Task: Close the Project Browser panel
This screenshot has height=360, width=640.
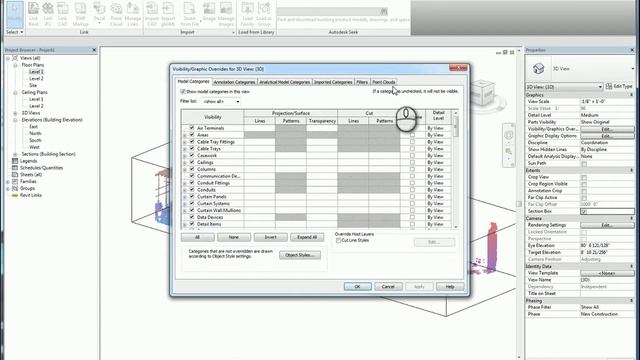Action: [x=94, y=50]
